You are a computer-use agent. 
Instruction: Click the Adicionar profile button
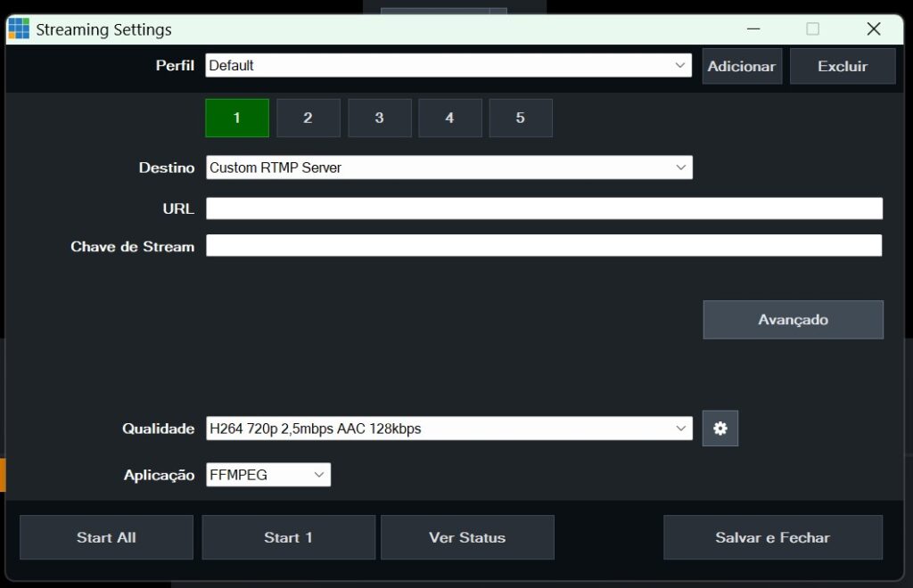(x=742, y=67)
